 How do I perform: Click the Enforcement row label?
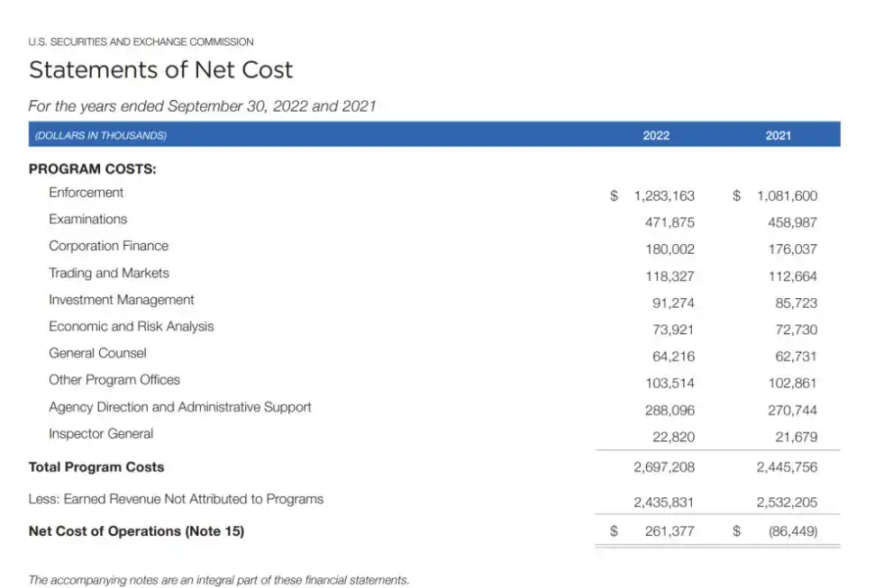(87, 193)
